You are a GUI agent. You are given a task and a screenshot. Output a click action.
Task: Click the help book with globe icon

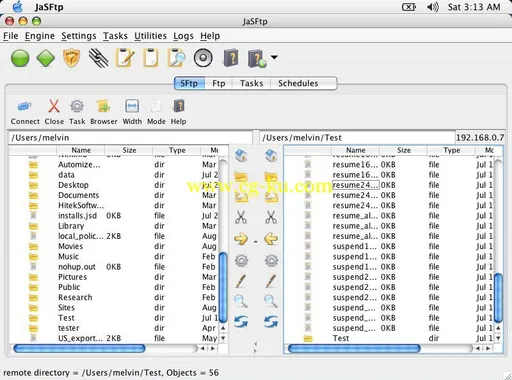257,59
